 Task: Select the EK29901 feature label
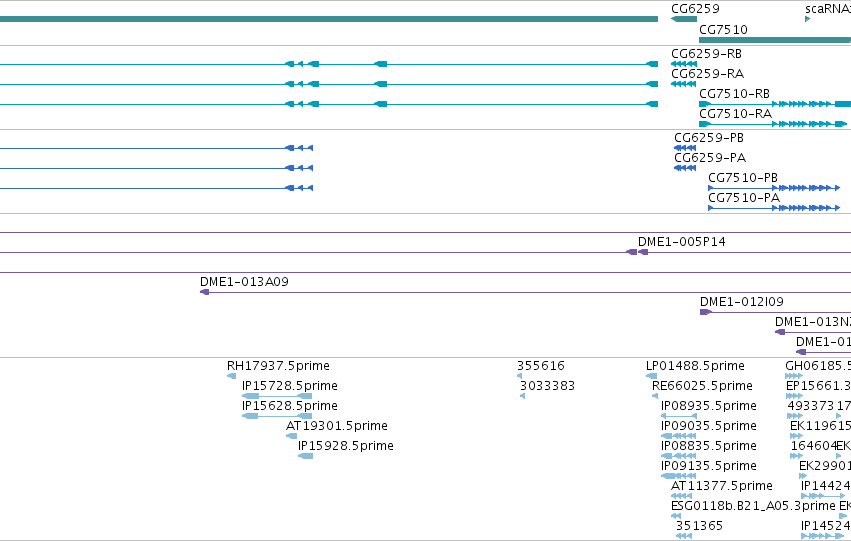pyautogui.click(x=825, y=466)
